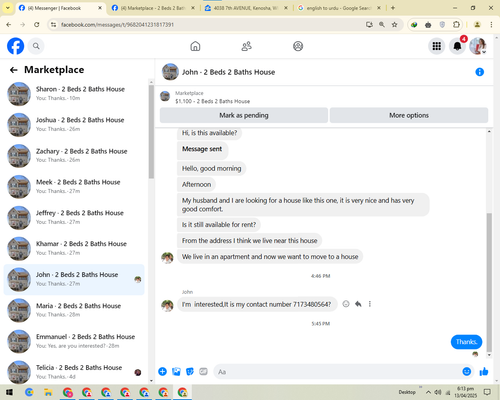The height and width of the screenshot is (400, 500).
Task: Open the plus more actions icon in composer
Action: [x=162, y=371]
